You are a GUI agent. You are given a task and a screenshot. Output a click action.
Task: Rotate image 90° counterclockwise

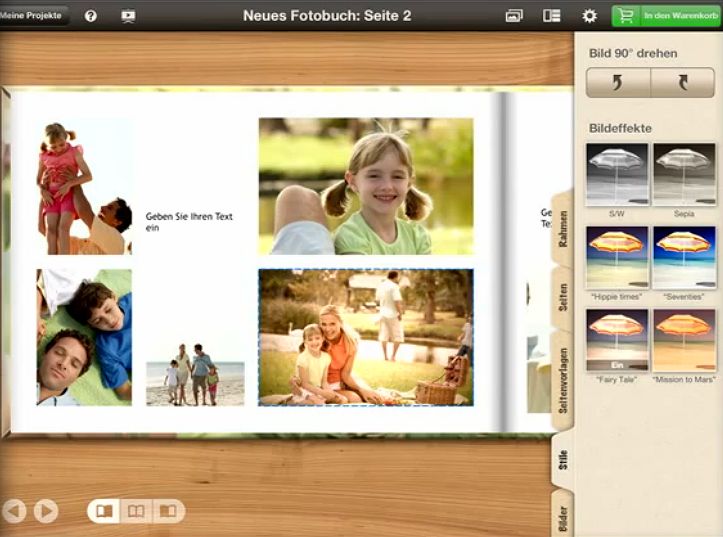[x=617, y=83]
